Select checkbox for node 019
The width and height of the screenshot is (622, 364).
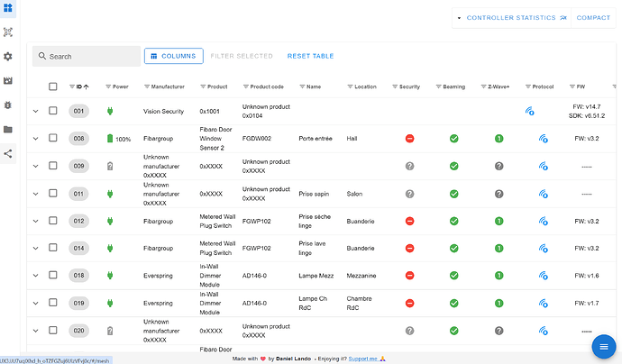(53, 303)
